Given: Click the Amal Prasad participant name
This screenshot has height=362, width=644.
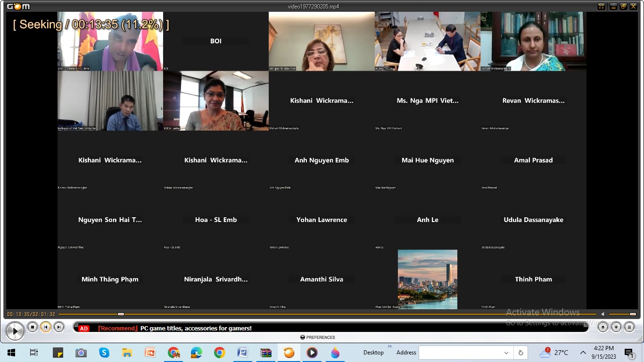Looking at the screenshot, I should click(x=534, y=160).
